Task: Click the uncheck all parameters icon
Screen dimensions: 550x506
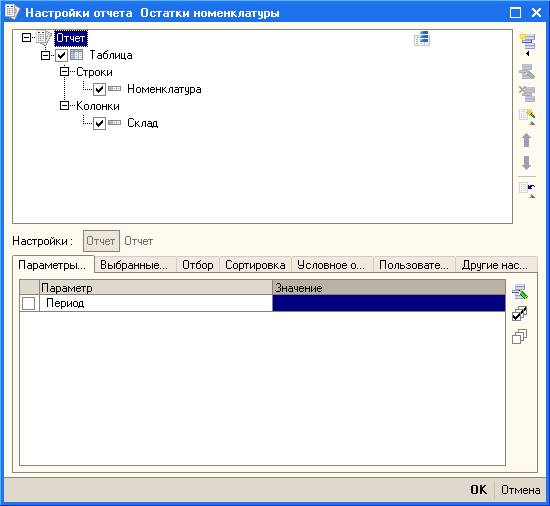Action: (519, 337)
